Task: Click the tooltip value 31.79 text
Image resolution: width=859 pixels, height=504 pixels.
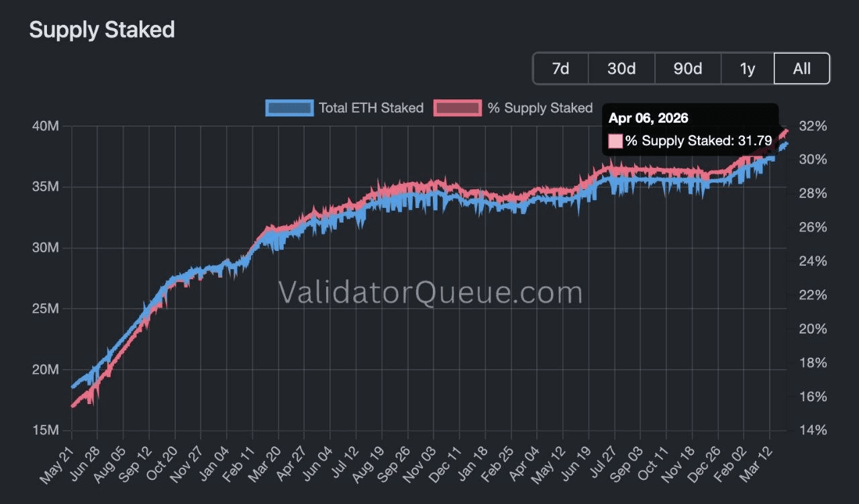Action: pyautogui.click(x=760, y=141)
